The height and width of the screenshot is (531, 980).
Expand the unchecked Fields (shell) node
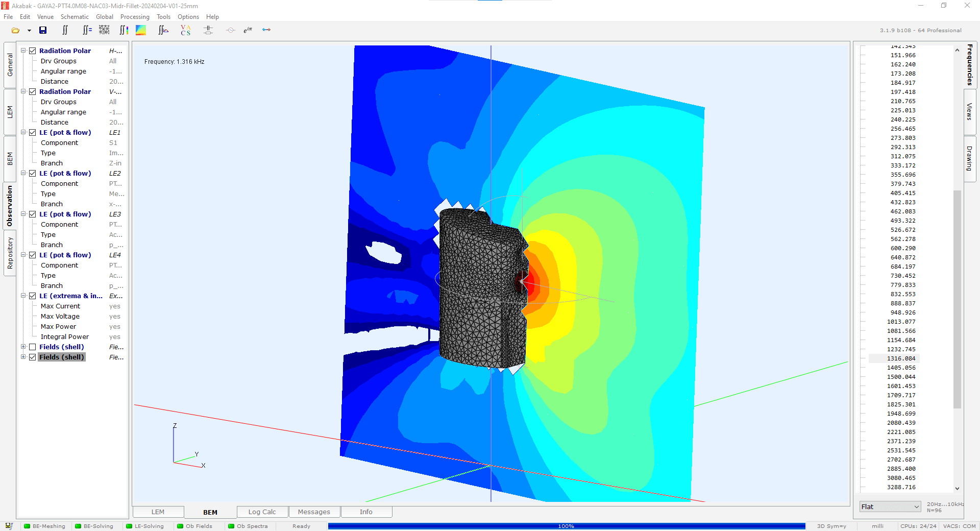click(23, 347)
